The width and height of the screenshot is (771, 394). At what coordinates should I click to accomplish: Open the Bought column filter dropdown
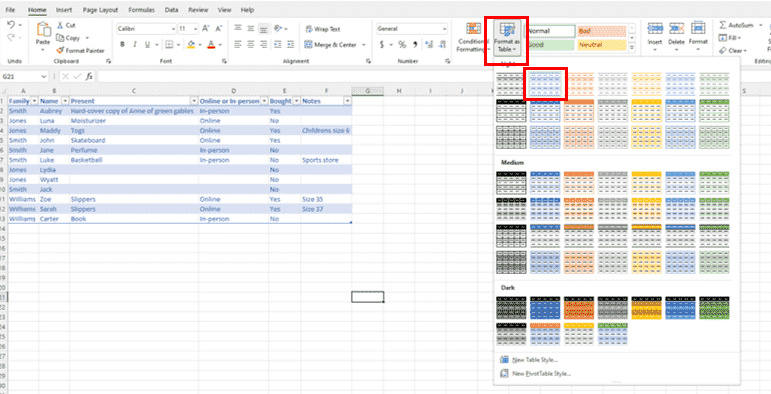tap(297, 101)
